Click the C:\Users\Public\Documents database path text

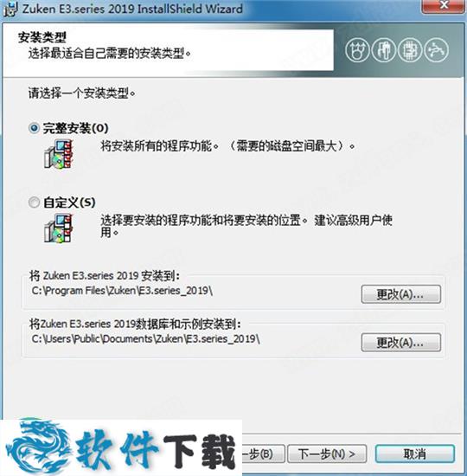[x=145, y=338]
